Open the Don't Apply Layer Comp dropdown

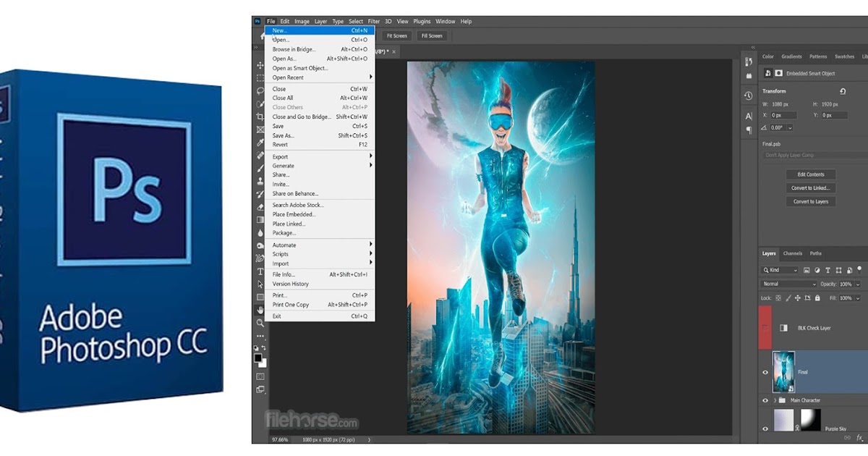point(814,156)
